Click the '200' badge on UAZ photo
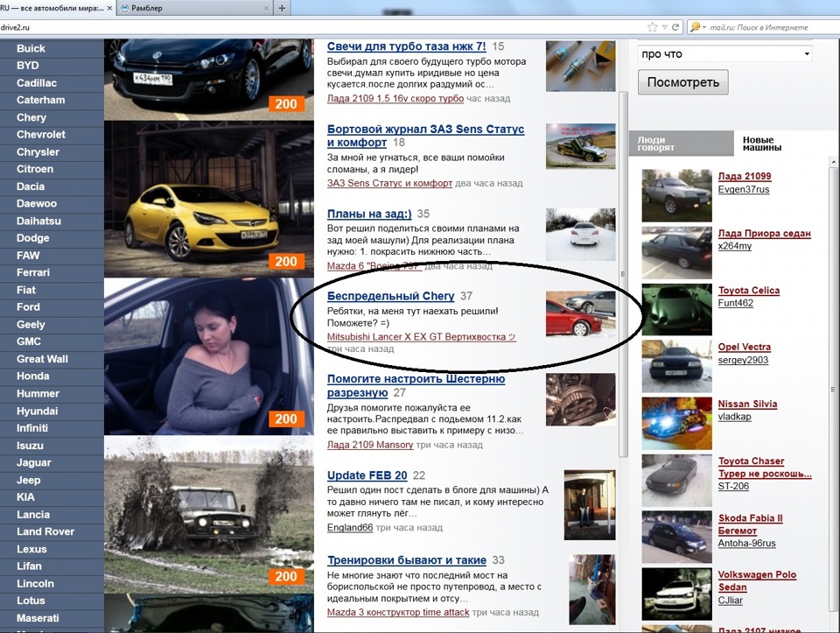Screen dimensions: 840x633 [286, 576]
